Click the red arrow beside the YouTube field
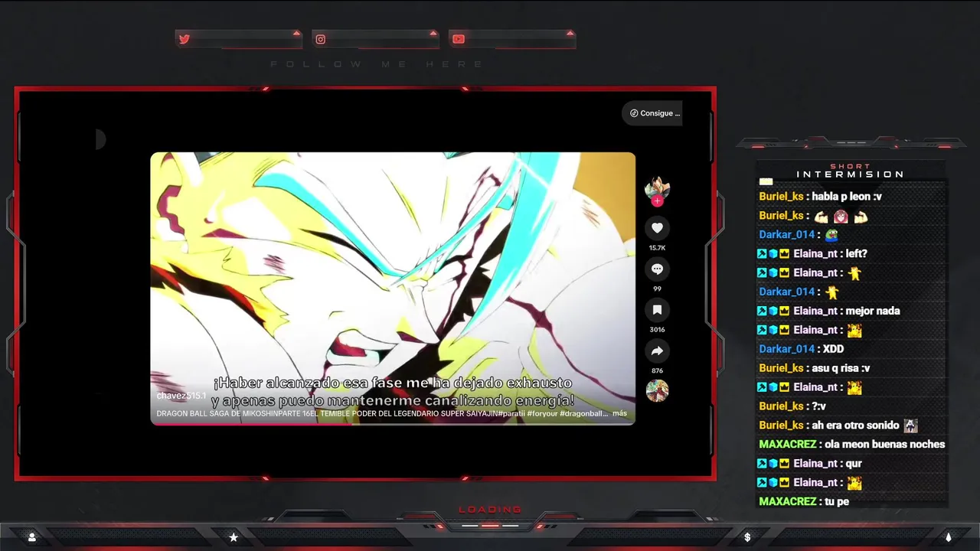The width and height of the screenshot is (980, 551). pyautogui.click(x=570, y=33)
